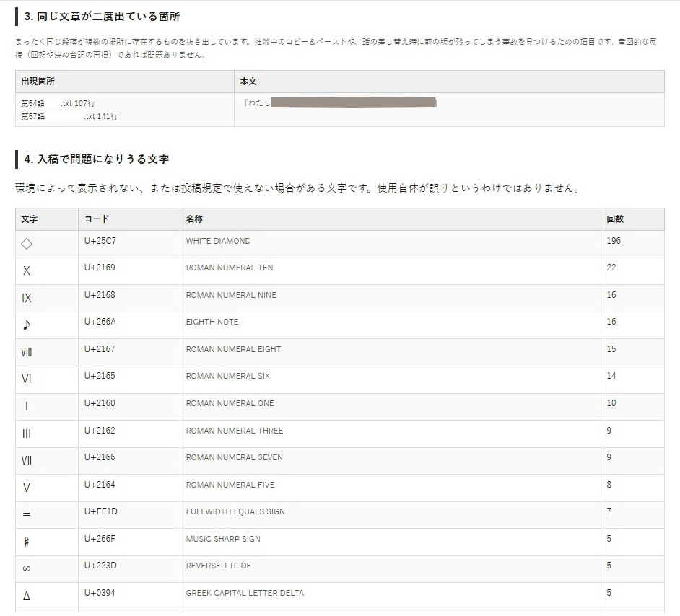Click the count '10'

(x=611, y=403)
